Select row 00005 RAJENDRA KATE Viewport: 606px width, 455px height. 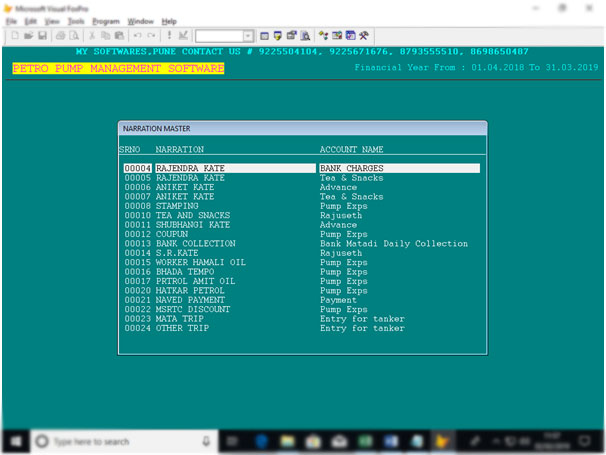[x=302, y=178]
